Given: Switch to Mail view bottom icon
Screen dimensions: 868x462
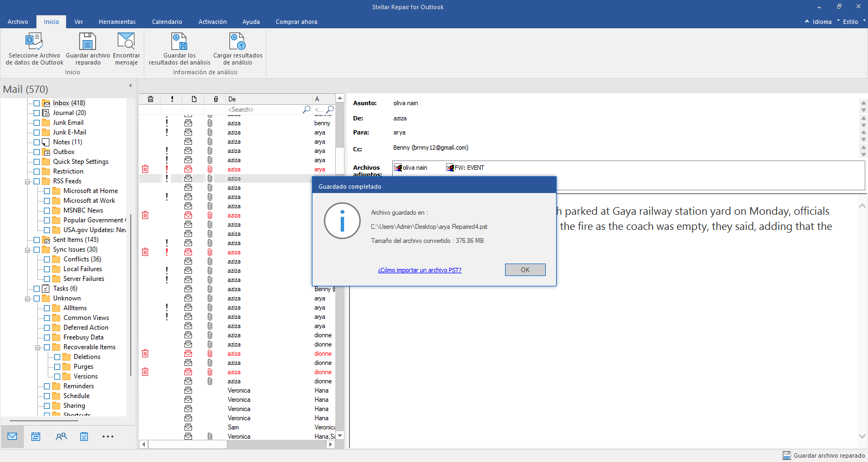Looking at the screenshot, I should click(12, 437).
